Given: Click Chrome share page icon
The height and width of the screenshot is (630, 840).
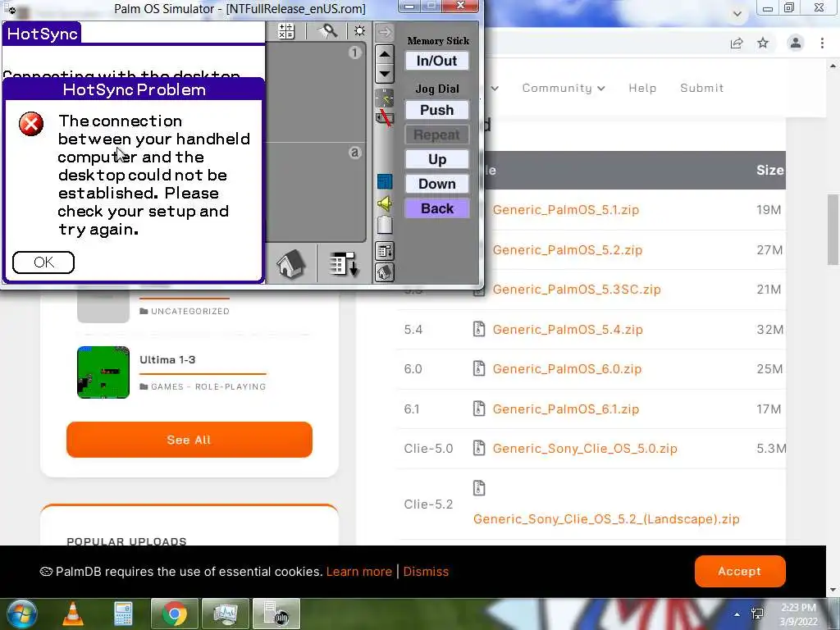Looking at the screenshot, I should click(737, 43).
